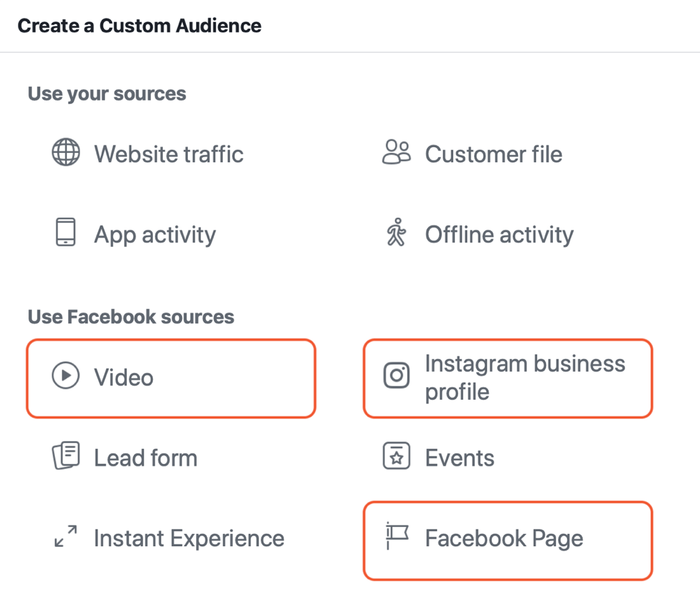Choose Facebook Page as the audience source
The image size is (700, 597).
[x=508, y=538]
